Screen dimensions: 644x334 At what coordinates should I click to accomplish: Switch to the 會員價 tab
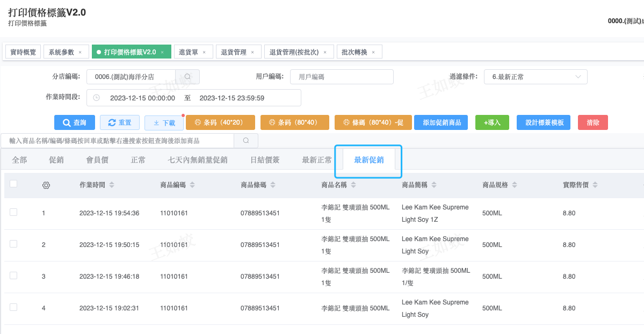pyautogui.click(x=97, y=160)
